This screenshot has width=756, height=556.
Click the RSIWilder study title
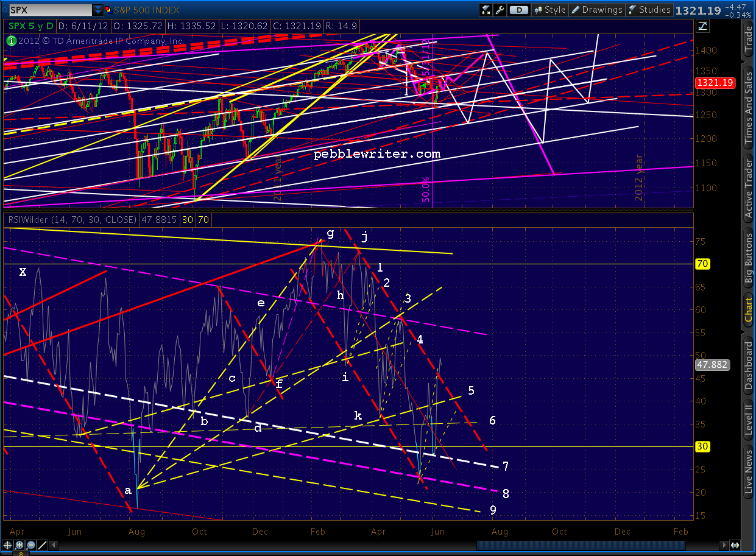click(71, 219)
